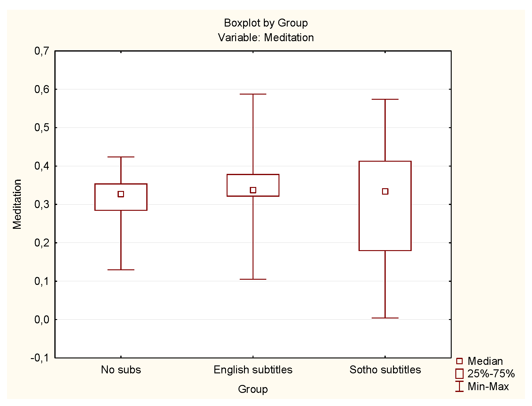Click the vertical 'Meditation' y-axis title

click(x=17, y=204)
